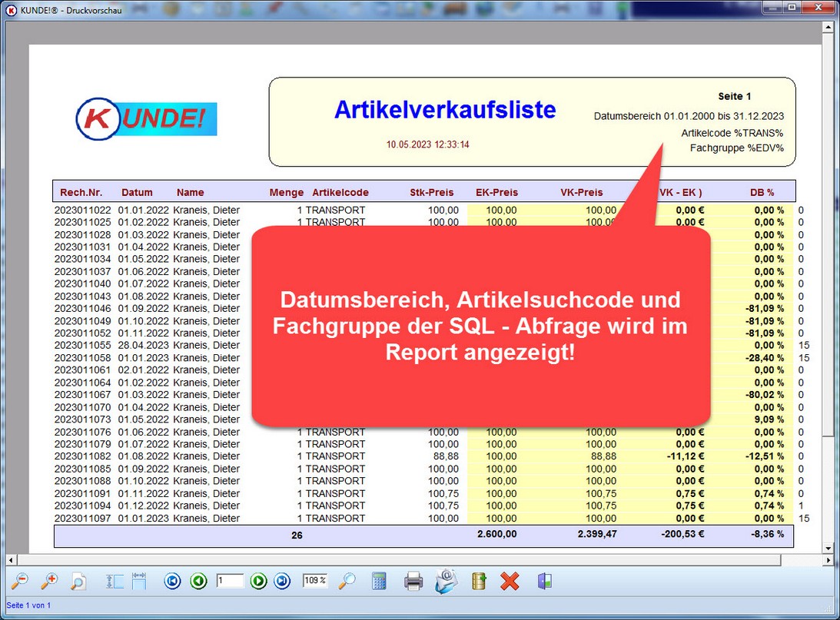Fit page width to window

pos(139,581)
